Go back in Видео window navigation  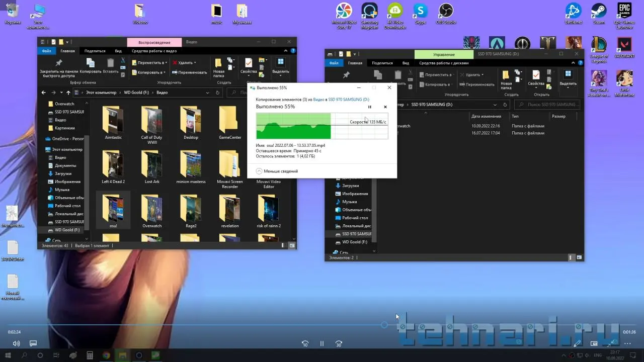coord(44,93)
